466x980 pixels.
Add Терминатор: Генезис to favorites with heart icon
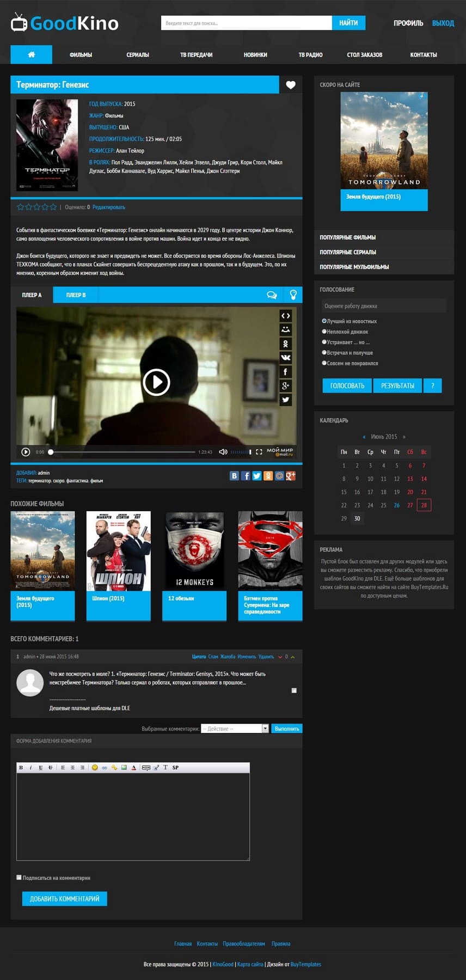291,84
